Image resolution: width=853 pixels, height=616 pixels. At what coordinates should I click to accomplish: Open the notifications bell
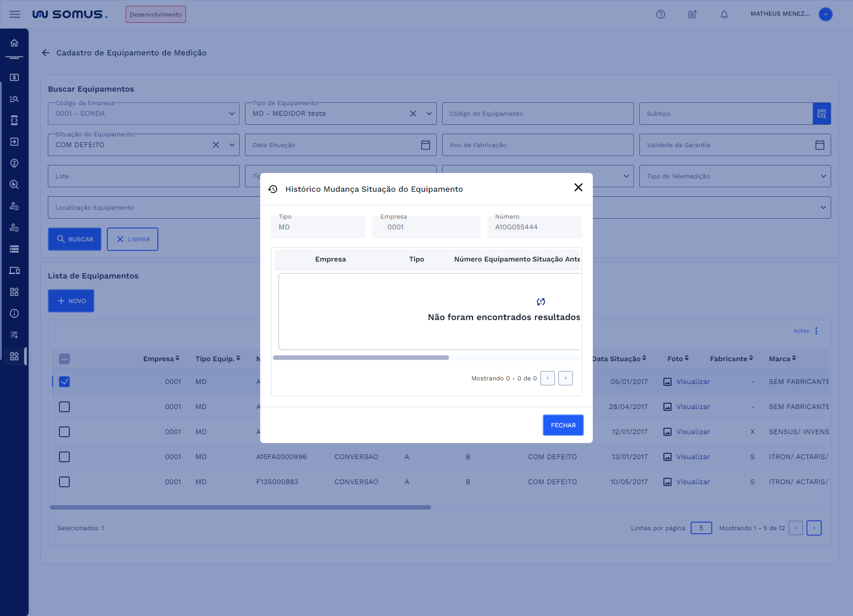click(724, 14)
